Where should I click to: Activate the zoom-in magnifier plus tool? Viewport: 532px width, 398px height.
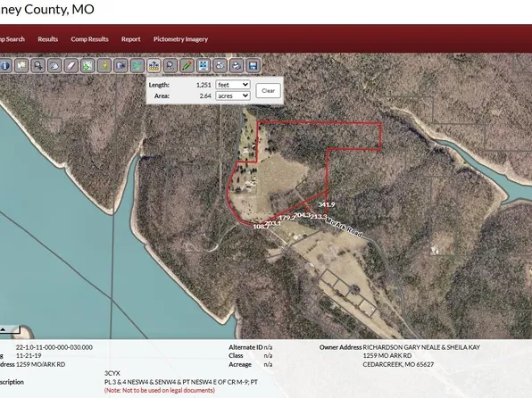[38, 65]
